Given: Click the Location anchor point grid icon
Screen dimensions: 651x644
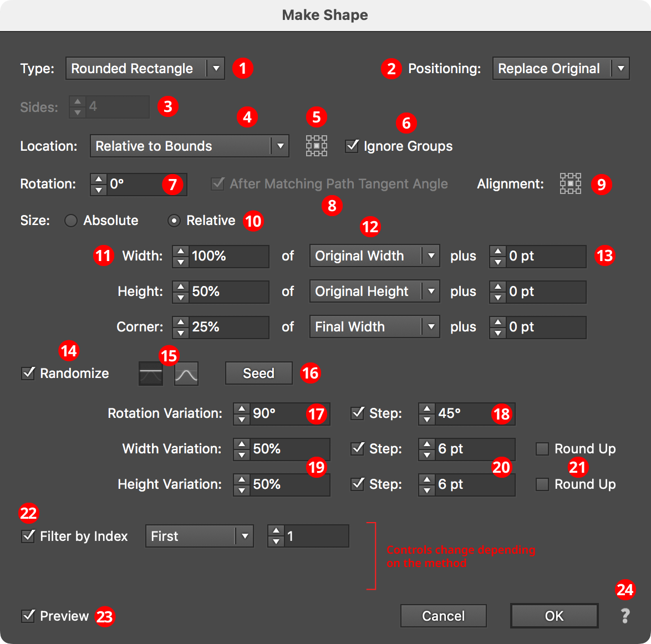Looking at the screenshot, I should (316, 145).
